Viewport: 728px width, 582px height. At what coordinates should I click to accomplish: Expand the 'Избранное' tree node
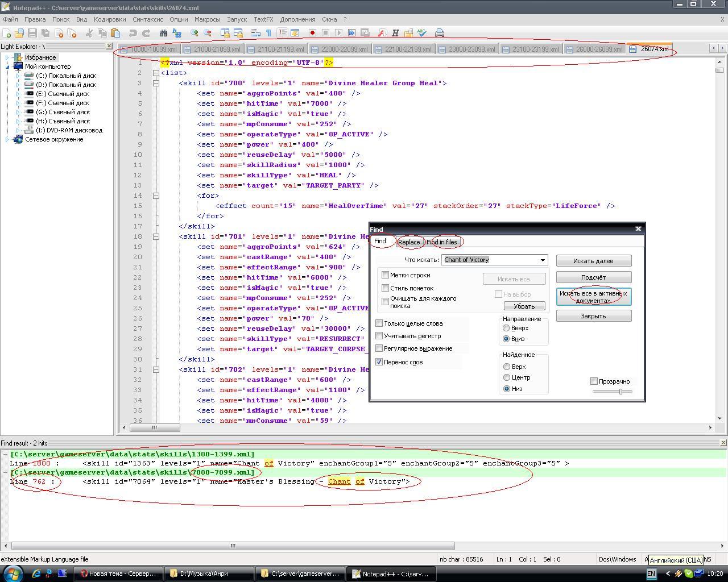(7, 57)
